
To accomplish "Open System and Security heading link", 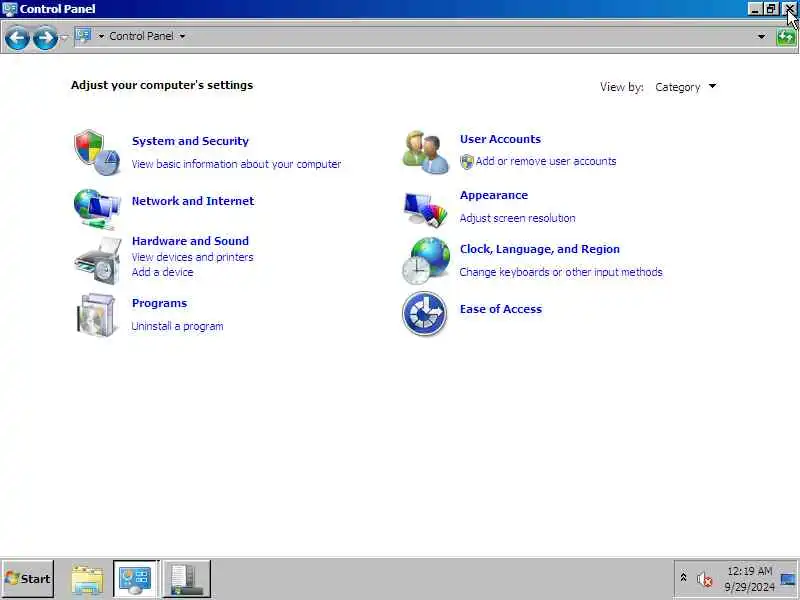I will (190, 141).
